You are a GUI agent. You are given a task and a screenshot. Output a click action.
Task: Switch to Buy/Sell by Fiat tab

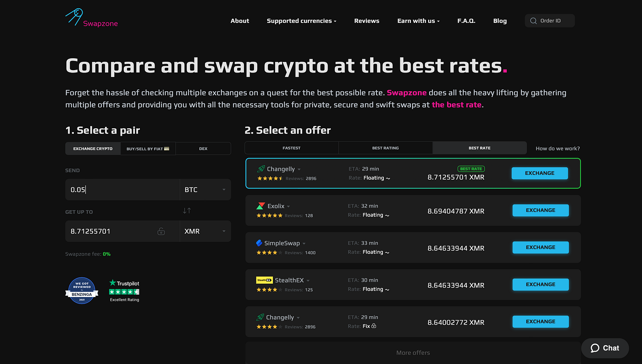(148, 149)
